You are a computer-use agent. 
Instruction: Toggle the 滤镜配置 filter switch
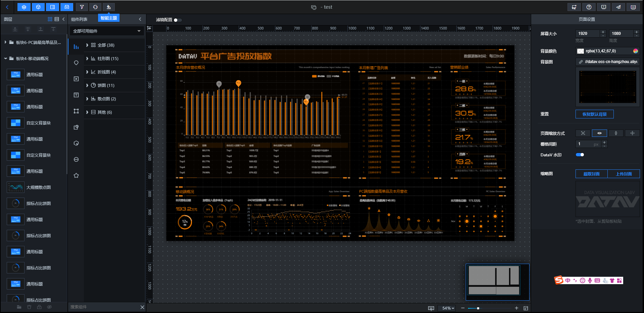point(177,20)
